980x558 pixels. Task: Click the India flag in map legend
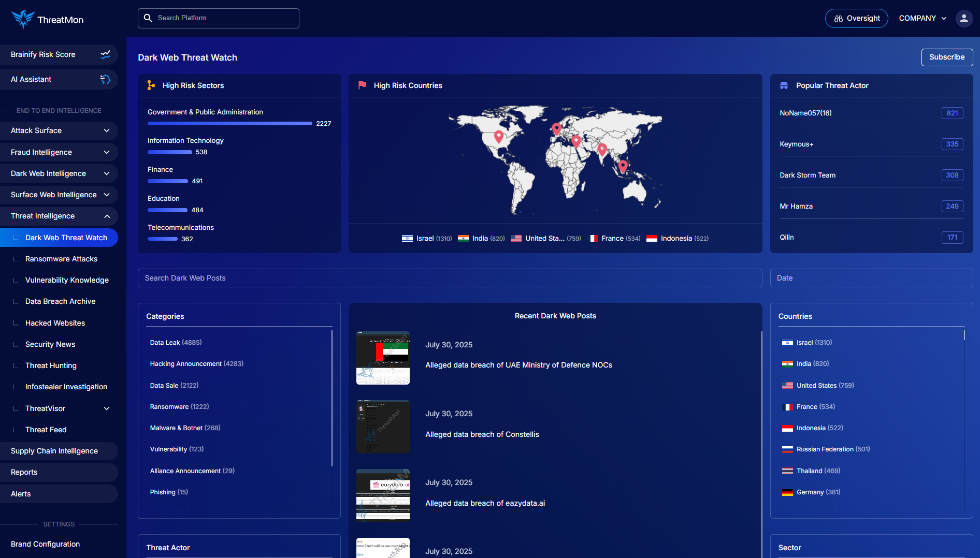point(464,239)
